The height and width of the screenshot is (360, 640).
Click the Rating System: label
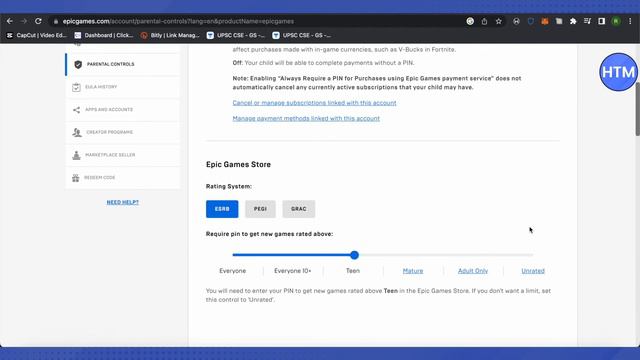tap(229, 187)
